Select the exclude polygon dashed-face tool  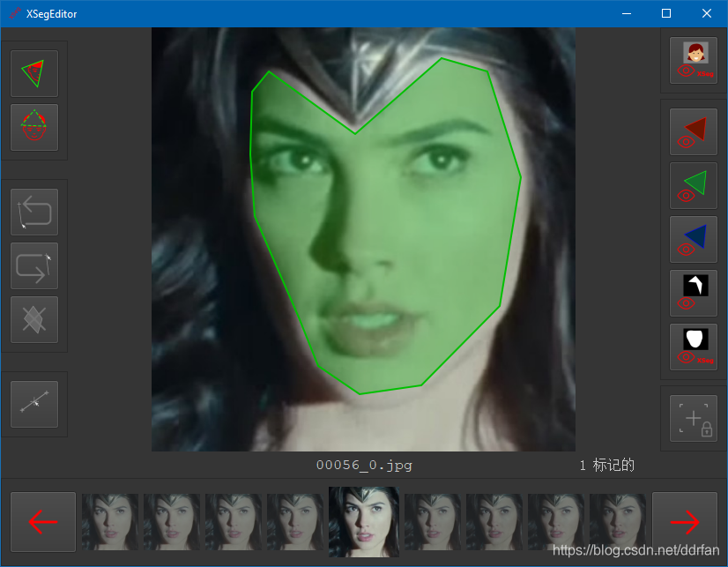tap(34, 127)
